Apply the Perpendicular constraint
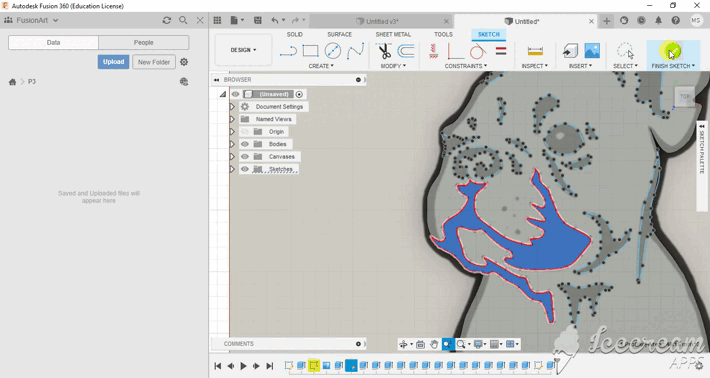Screen dimensions: 710x378 pos(455,51)
